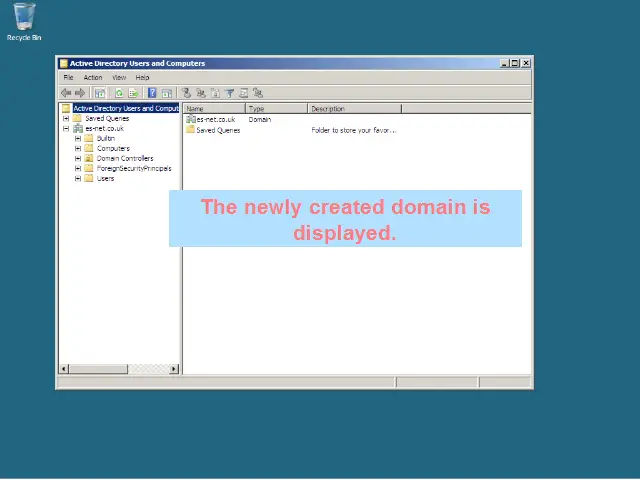Select Saved Queries in the tree

coord(107,118)
